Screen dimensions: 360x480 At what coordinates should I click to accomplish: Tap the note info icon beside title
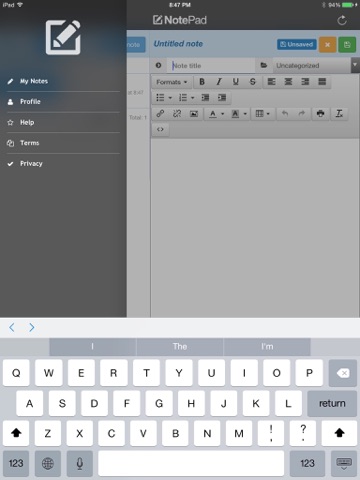(158, 65)
